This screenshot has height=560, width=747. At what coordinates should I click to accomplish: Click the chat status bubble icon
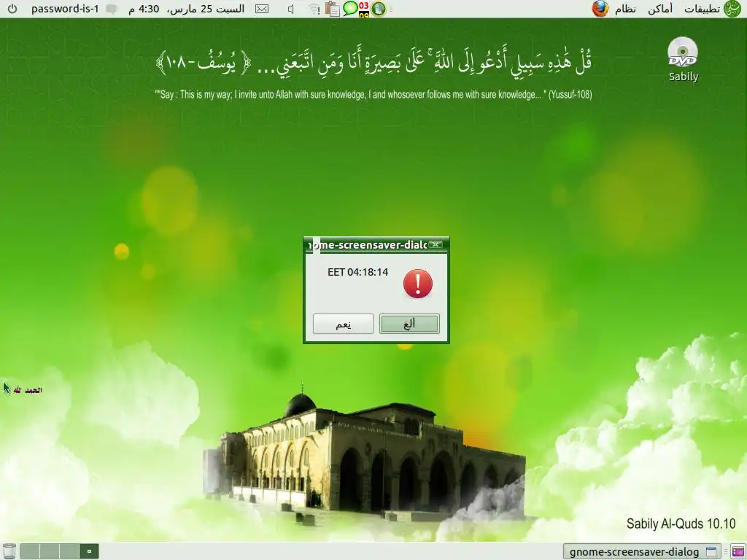pos(112,9)
